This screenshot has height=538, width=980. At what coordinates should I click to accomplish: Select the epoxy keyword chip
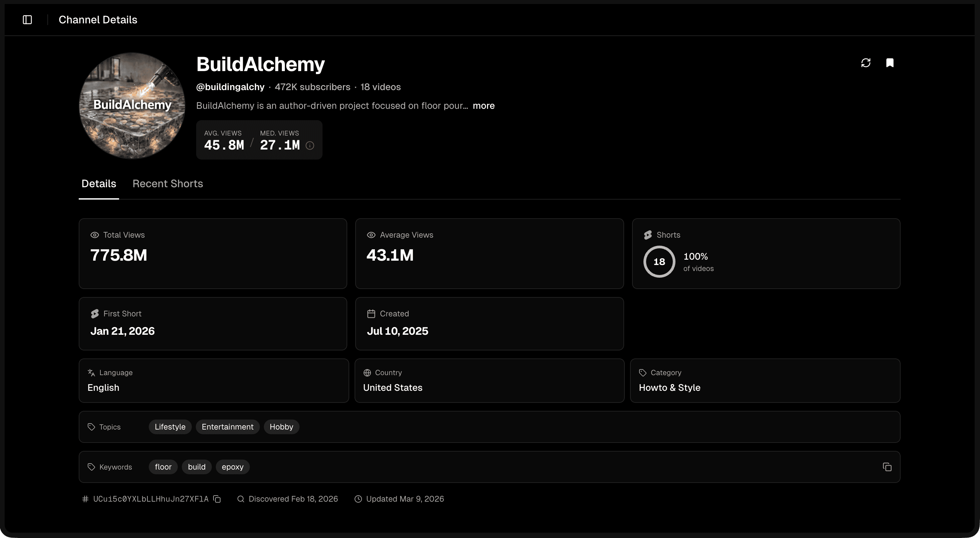[232, 467]
